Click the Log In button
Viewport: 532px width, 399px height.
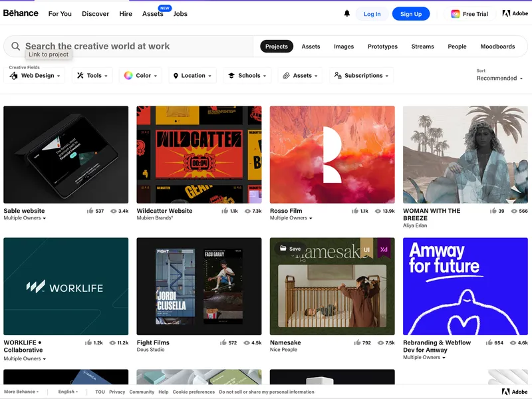[372, 14]
